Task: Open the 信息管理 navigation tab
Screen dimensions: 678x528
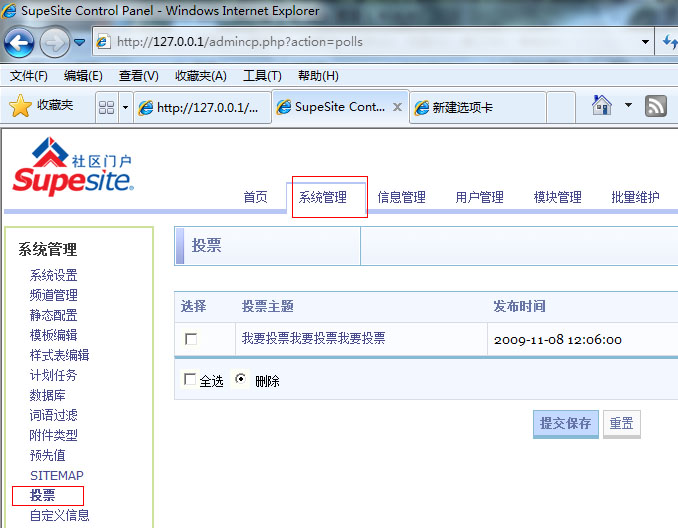Action: point(402,197)
